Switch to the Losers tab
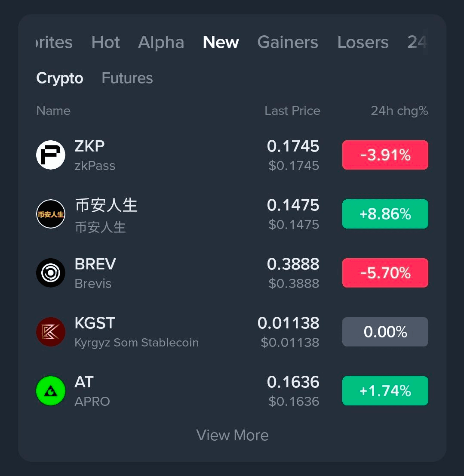Viewport: 464px width, 476px height. click(363, 42)
